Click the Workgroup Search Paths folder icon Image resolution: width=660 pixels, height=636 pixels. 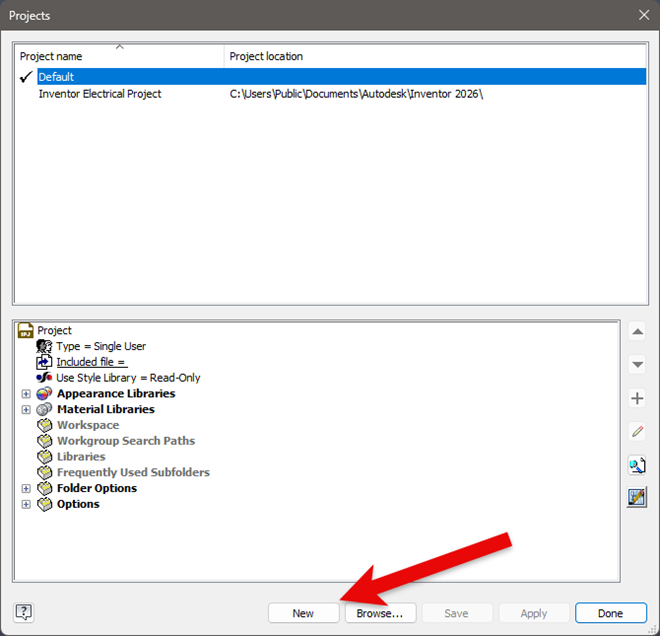coord(45,441)
